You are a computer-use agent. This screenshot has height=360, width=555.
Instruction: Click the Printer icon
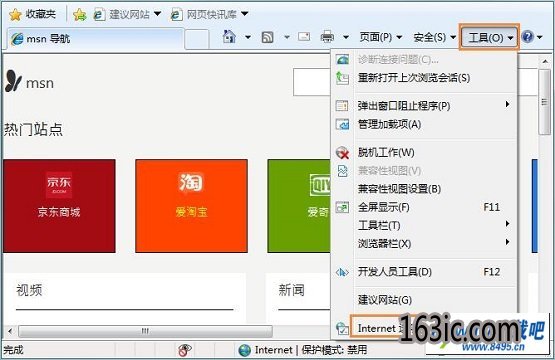point(327,36)
